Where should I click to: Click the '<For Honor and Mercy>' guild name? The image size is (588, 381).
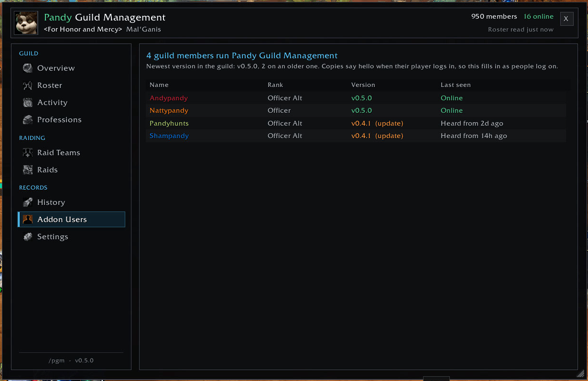pos(83,29)
